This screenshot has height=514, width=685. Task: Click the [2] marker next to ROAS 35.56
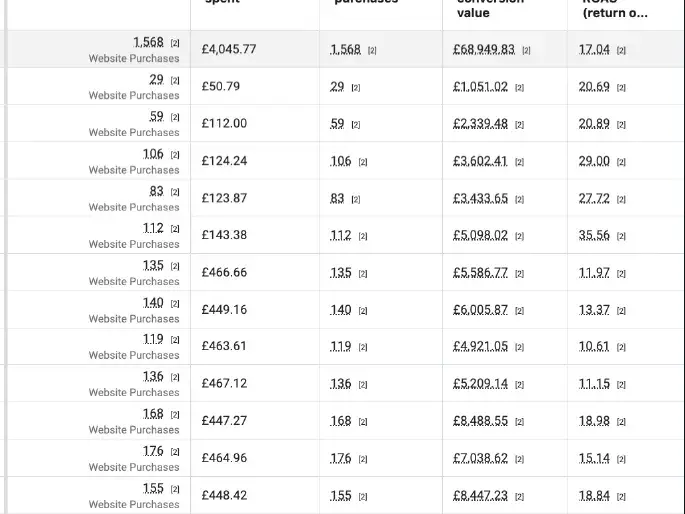[621, 236]
